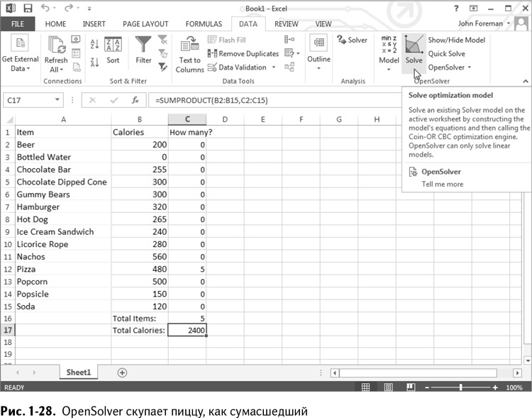Switch to FORMULAS tab
The image size is (532, 418).
coord(204,23)
